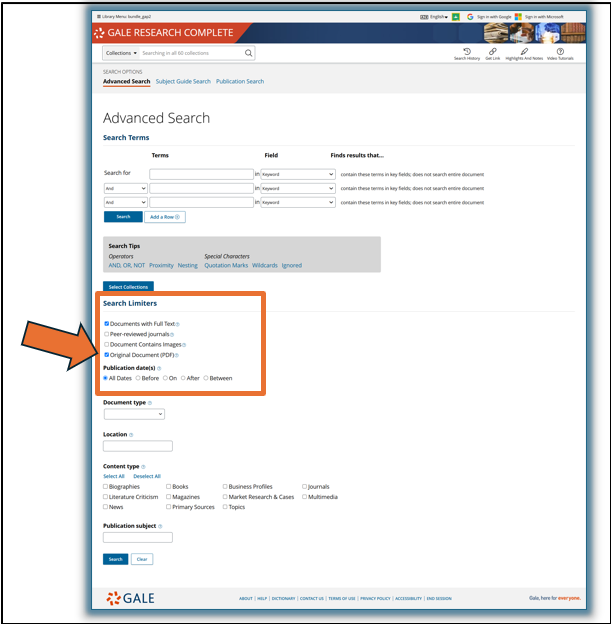
Task: Open first row Keyword field dropdown
Action: [x=298, y=174]
